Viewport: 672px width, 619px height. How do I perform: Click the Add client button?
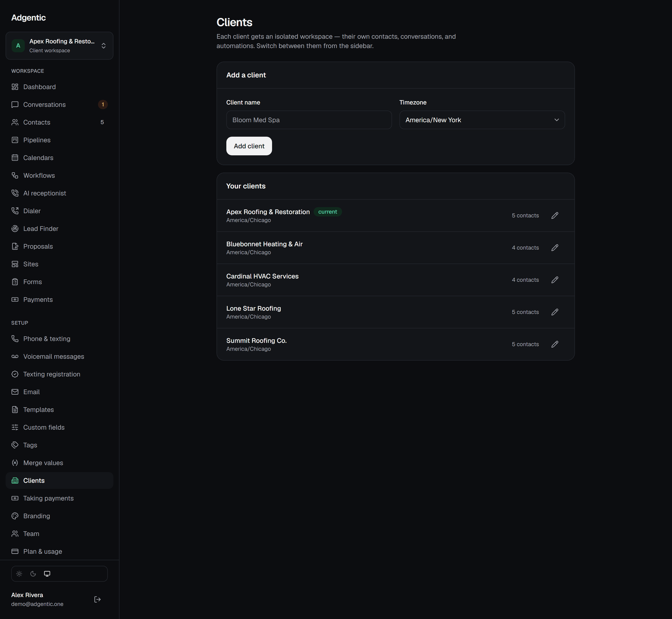tap(249, 146)
